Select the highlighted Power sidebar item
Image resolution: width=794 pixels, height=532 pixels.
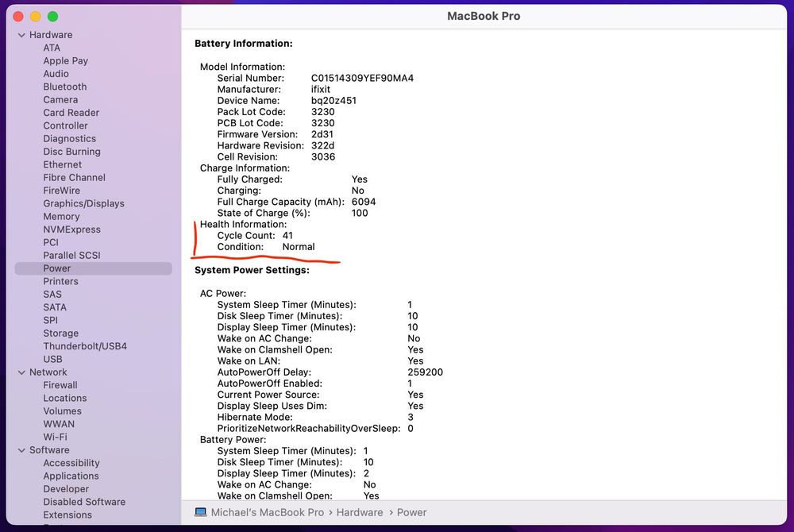point(93,268)
